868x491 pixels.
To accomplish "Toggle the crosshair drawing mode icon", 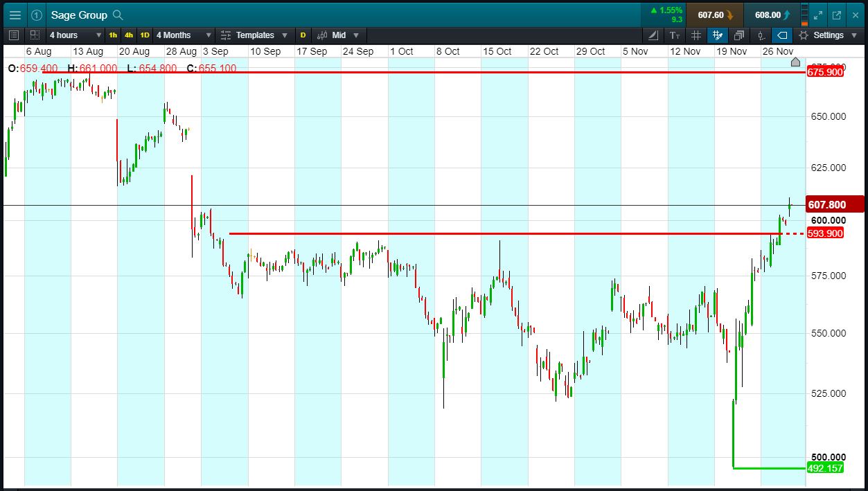I will [x=718, y=35].
